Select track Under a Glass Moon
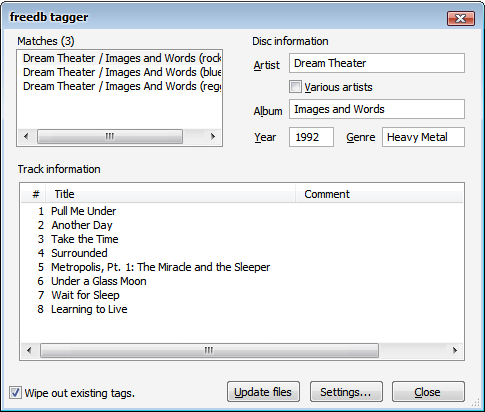This screenshot has height=412, width=485. 99,281
